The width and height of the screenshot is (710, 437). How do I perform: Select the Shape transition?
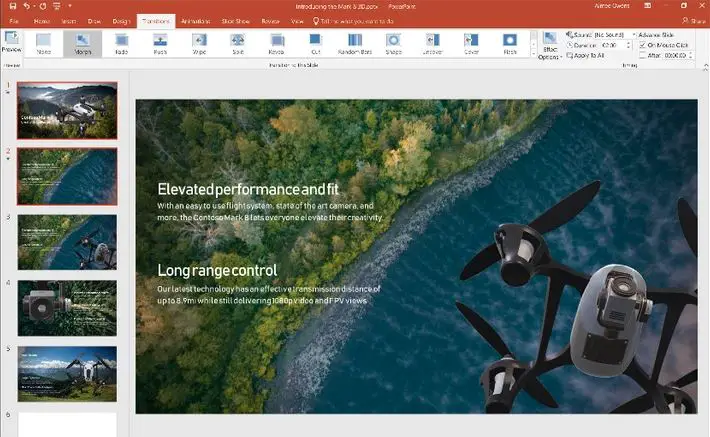point(393,44)
